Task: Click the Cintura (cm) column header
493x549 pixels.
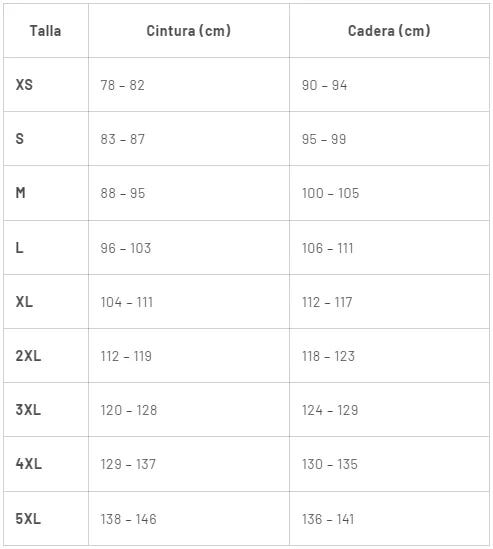Action: point(189,31)
